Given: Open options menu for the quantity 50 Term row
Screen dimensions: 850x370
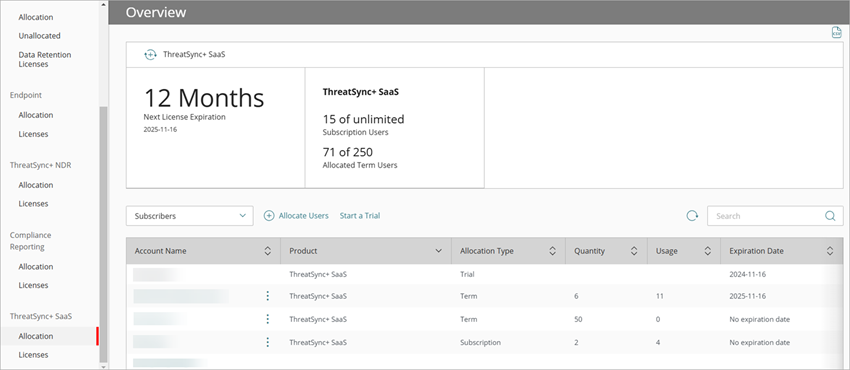Looking at the screenshot, I should pos(267,319).
